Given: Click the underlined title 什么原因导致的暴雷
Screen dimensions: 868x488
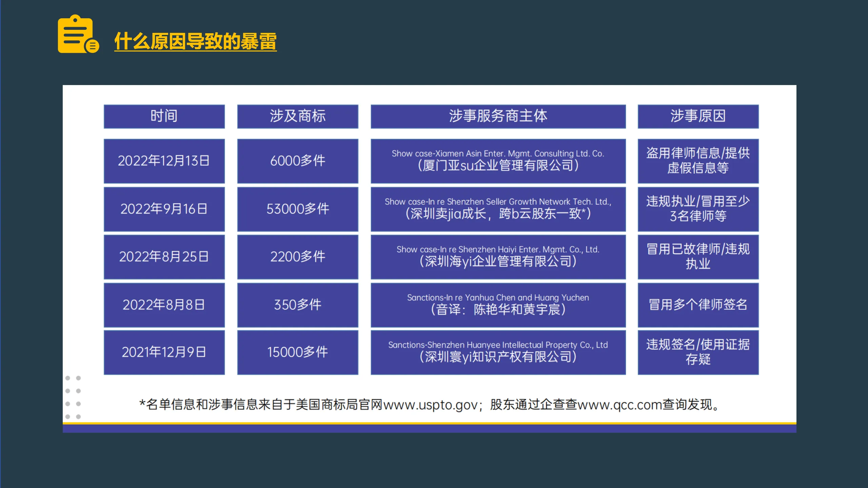Looking at the screenshot, I should pos(196,42).
